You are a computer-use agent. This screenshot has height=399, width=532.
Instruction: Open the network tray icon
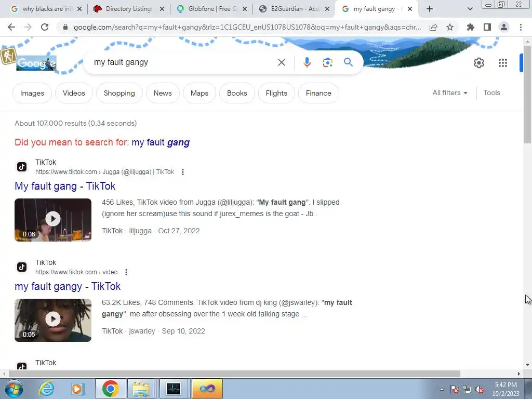point(467,390)
